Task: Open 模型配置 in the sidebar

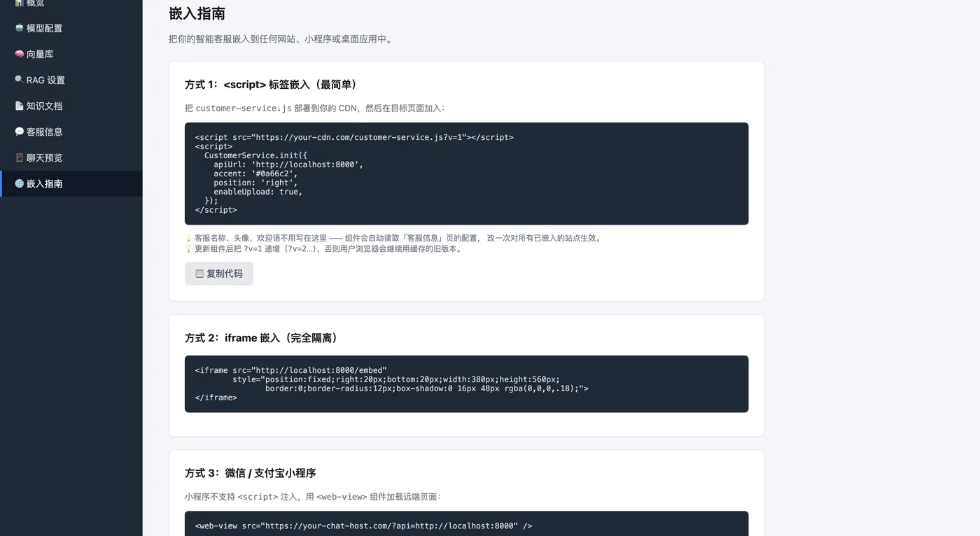Action: pos(71,28)
